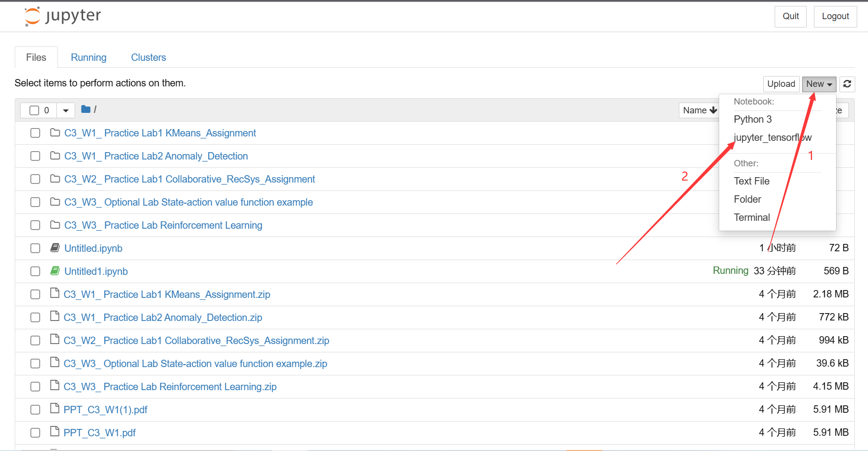This screenshot has height=451, width=868.
Task: Open the selection type dropdown arrow
Action: 66,110
